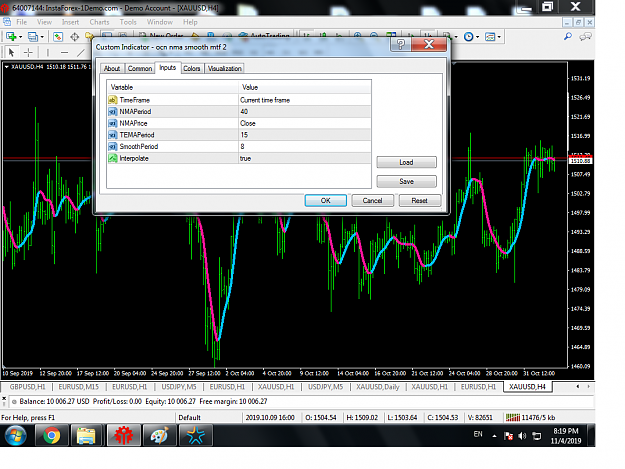Click the Reset button
625x469 pixels.
tap(420, 200)
